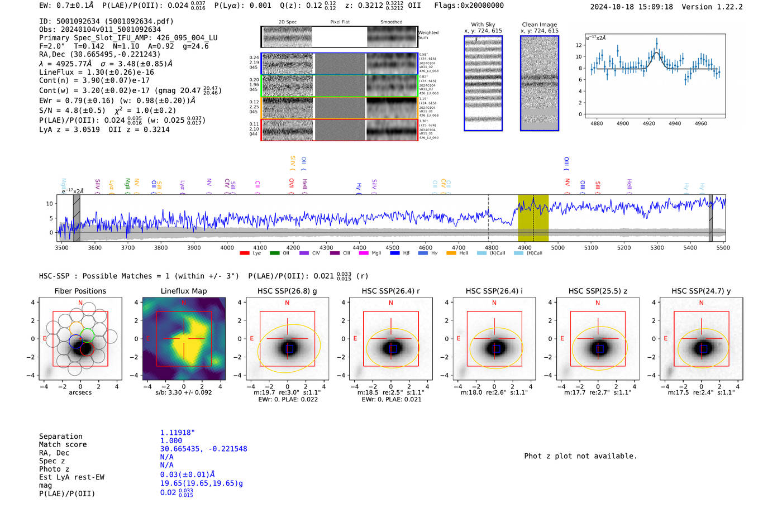782x532 pixels.
Task: Click the Flags:0x20000000 header text
Action: [x=469, y=5]
